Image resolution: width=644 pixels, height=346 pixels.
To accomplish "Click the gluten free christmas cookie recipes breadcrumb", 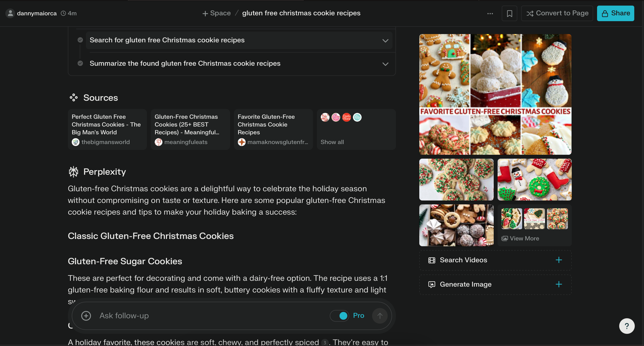I will [301, 13].
